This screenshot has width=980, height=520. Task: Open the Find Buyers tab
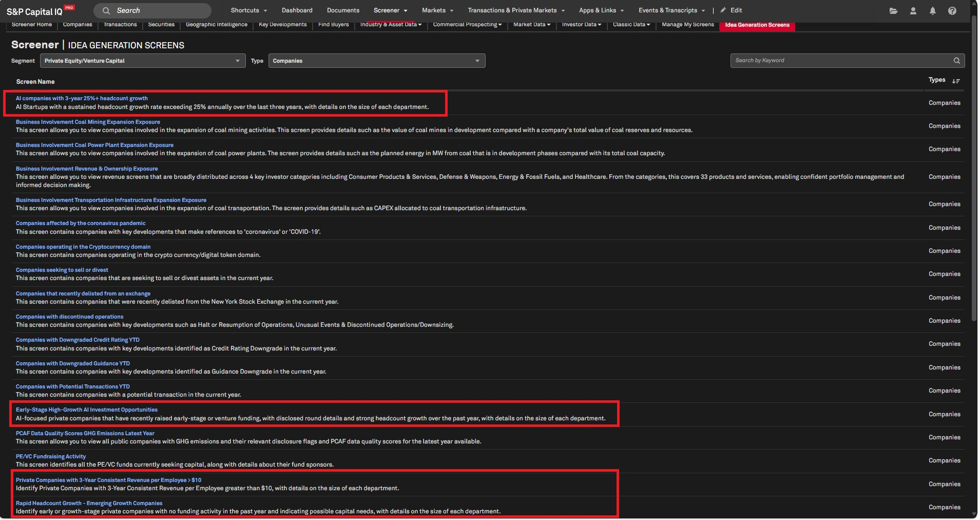(333, 25)
